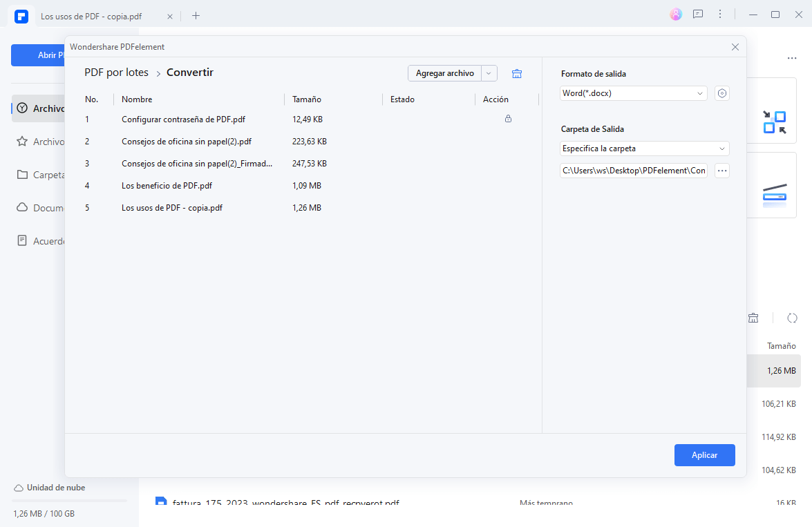Viewport: 812px width, 527px height.
Task: Open the feedback message icon in title bar
Action: 698,15
